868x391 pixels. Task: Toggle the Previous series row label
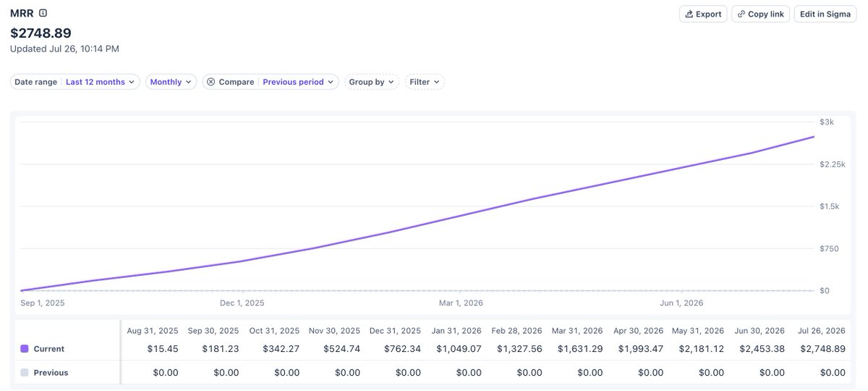51,373
